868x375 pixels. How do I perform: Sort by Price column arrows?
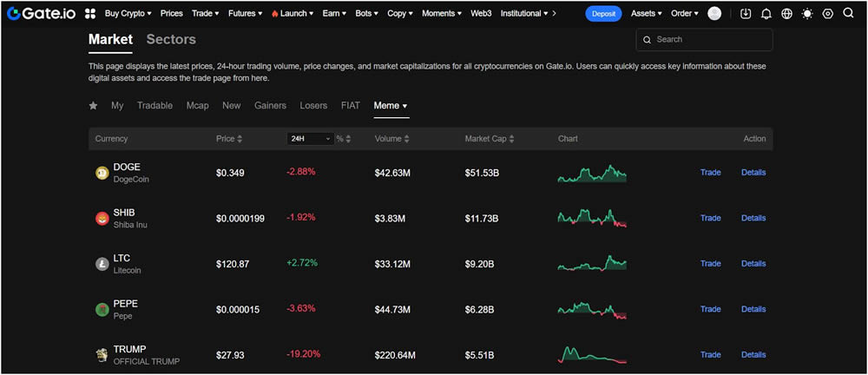point(240,139)
